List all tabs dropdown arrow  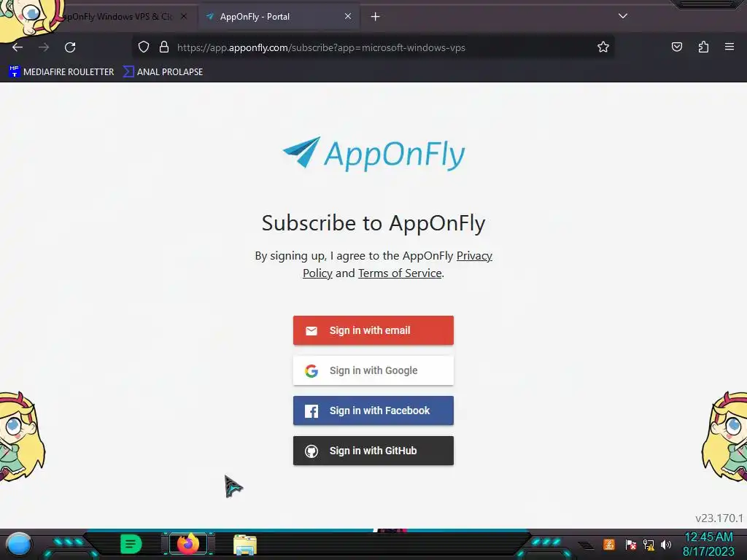623,16
